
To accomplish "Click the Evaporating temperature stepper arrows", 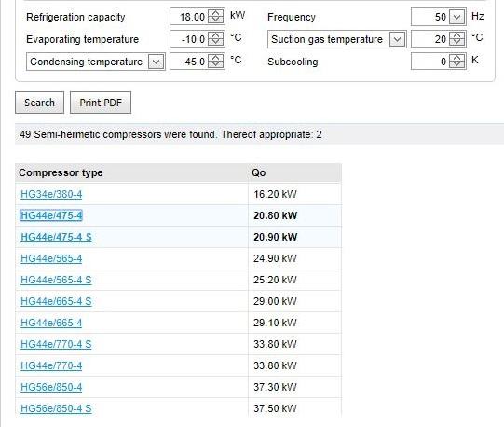I will click(x=215, y=38).
